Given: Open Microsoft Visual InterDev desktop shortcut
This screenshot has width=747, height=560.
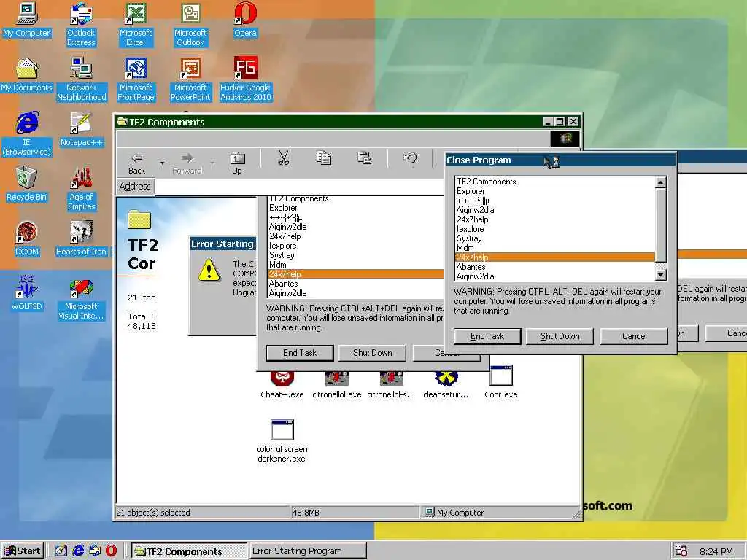Looking at the screenshot, I should 81,298.
